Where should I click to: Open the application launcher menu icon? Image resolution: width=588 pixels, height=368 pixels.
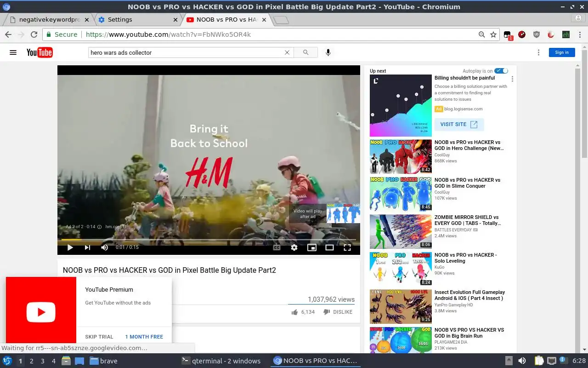pyautogui.click(x=7, y=361)
